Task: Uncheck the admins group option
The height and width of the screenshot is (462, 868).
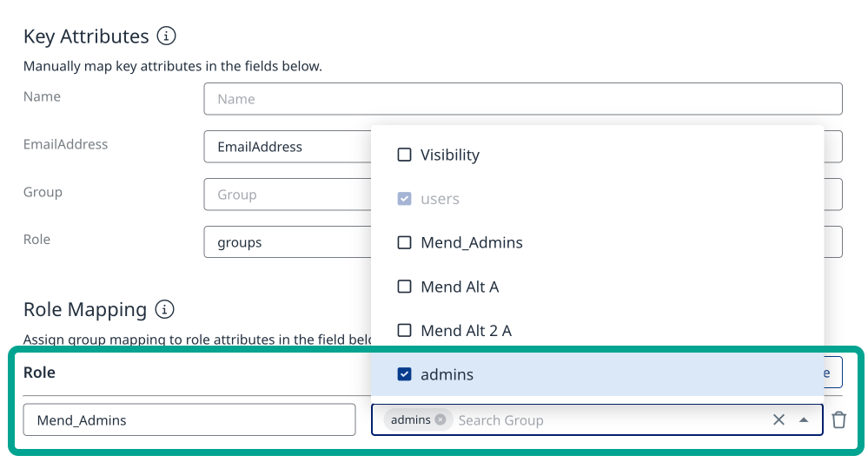Action: click(x=404, y=375)
